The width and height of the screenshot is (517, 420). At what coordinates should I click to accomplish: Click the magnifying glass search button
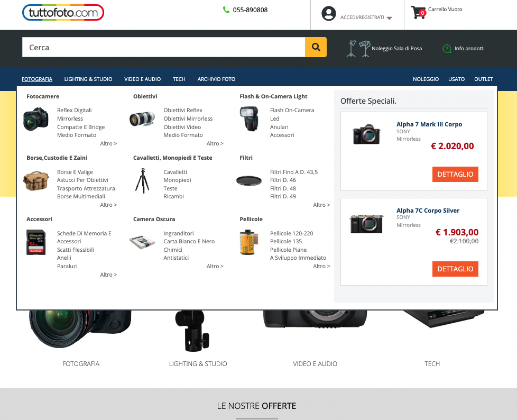tap(316, 47)
